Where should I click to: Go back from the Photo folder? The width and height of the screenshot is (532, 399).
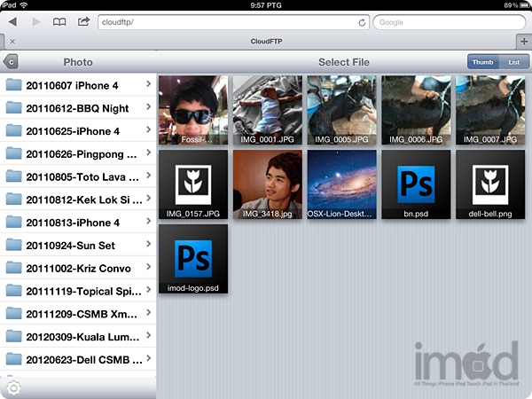11,62
